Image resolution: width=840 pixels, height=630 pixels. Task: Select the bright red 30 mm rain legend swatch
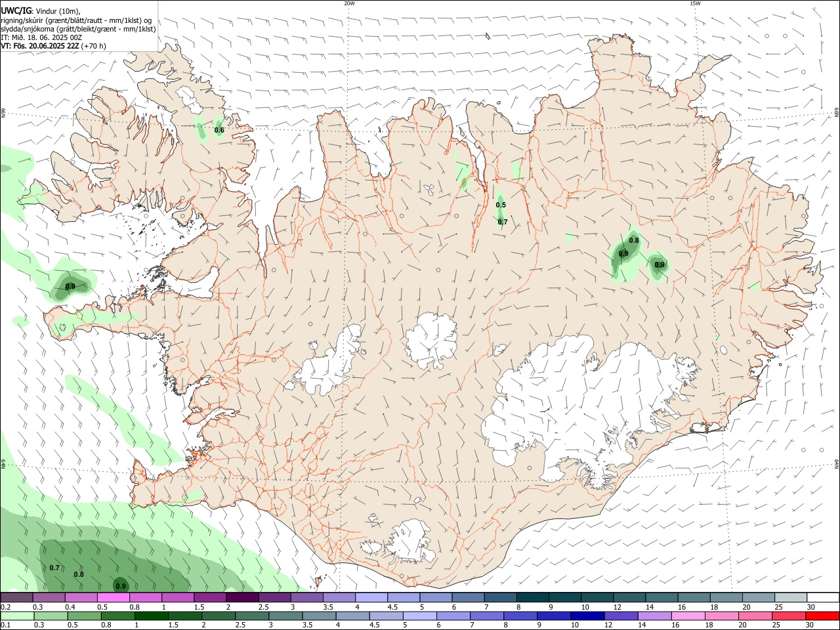pos(822,616)
